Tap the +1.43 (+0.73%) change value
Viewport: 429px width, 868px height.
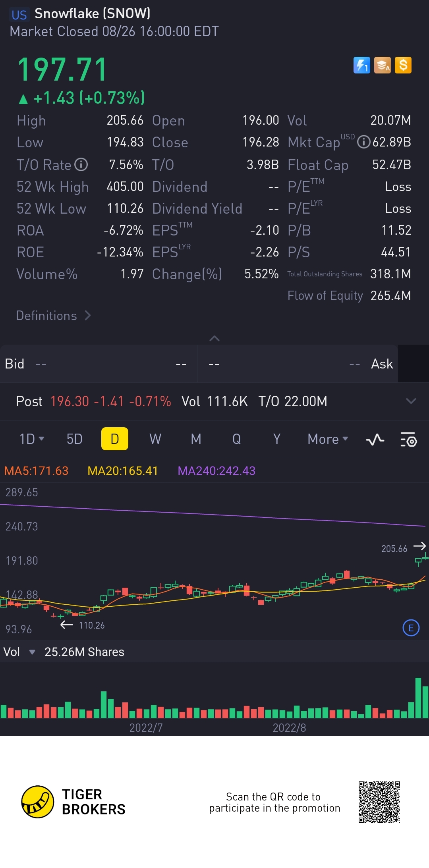point(89,98)
